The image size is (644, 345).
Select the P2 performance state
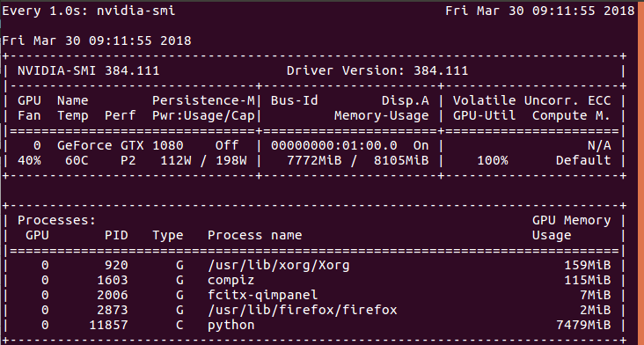[128, 160]
